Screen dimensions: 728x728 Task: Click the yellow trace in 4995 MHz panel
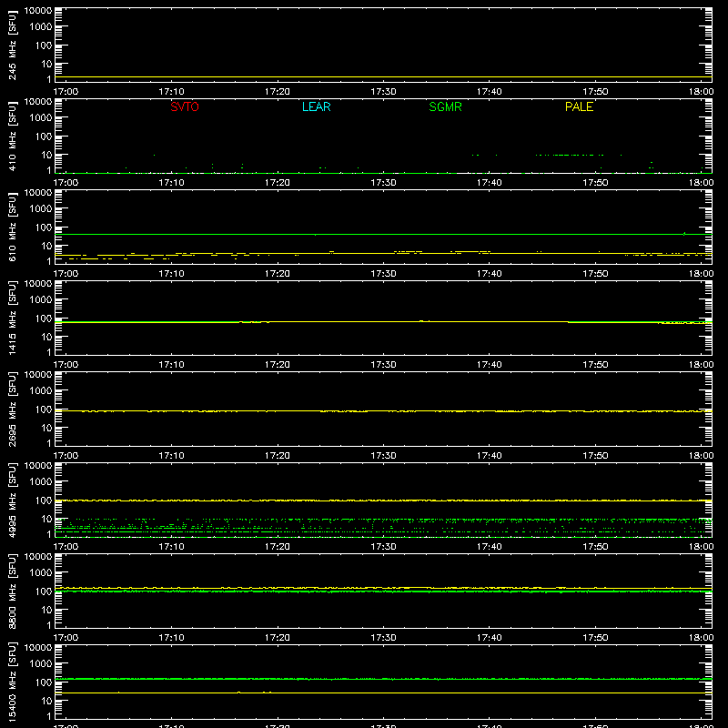click(383, 500)
